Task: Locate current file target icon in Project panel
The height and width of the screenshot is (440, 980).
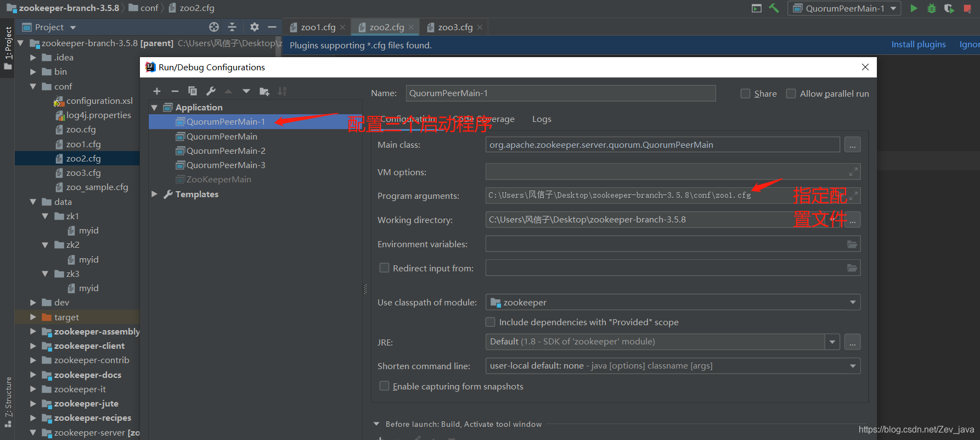Action: [x=214, y=27]
